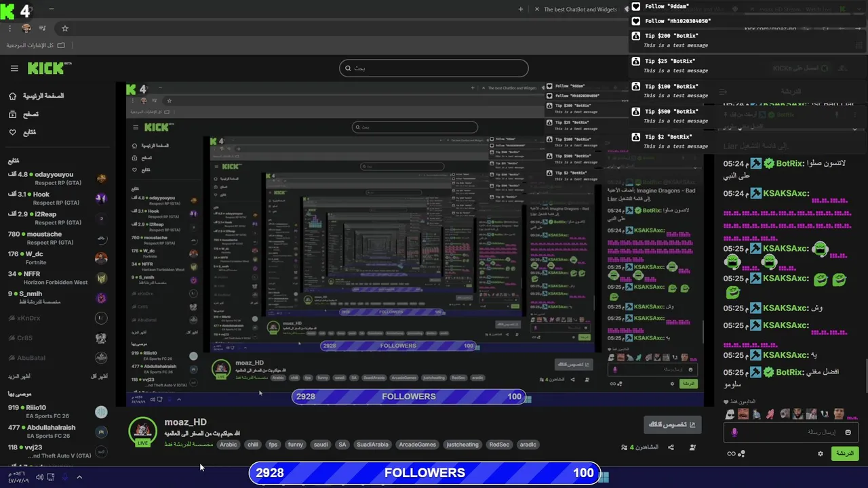Open the browser media control icon in toolbar
This screenshot has width=868, height=488.
tap(43, 28)
